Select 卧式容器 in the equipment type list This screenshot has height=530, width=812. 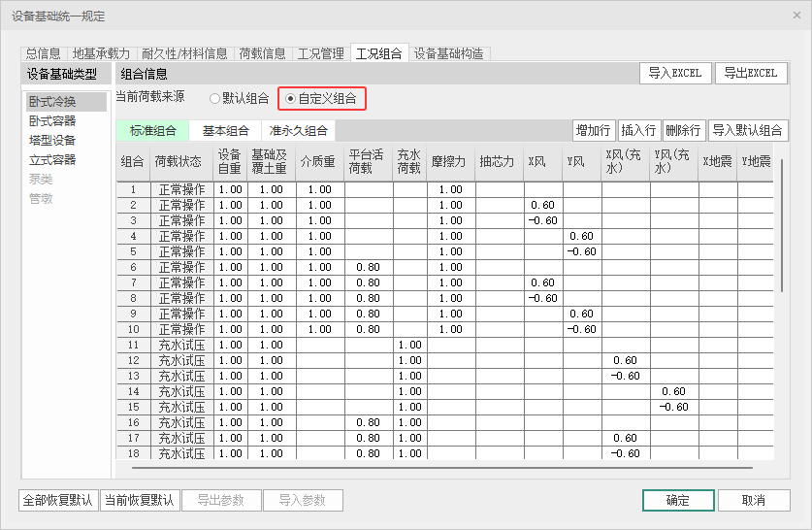pos(52,121)
